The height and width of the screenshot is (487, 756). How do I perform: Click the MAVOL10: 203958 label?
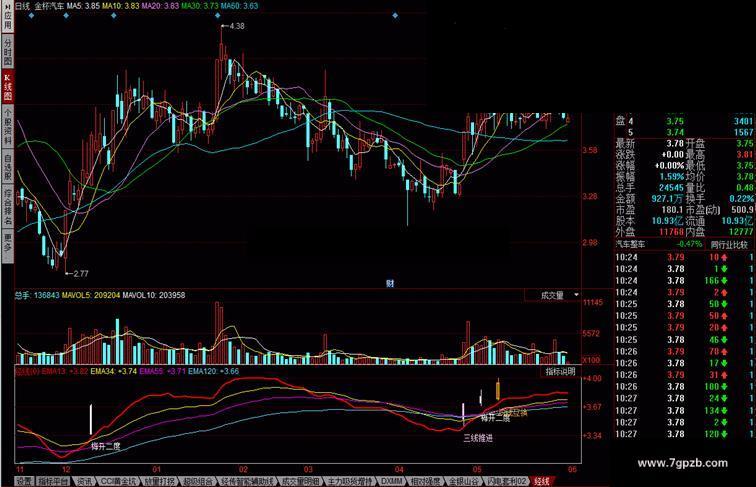(x=154, y=295)
